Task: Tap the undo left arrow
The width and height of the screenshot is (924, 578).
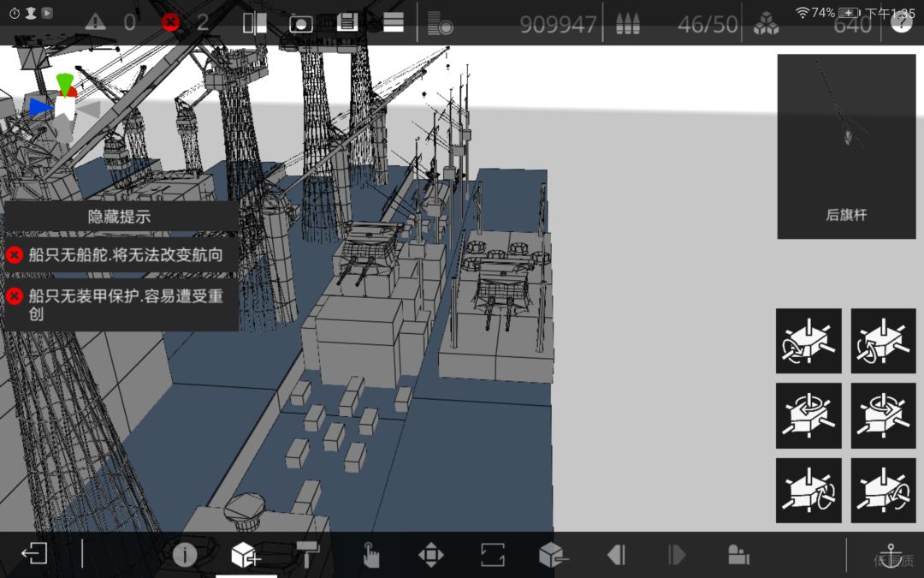Action: [616, 555]
